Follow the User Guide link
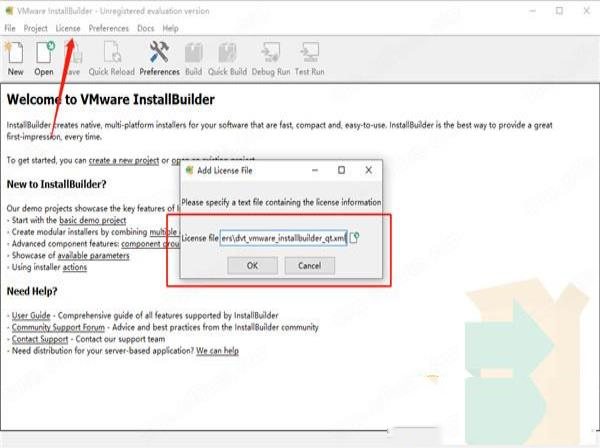This screenshot has width=600, height=448. click(x=31, y=315)
